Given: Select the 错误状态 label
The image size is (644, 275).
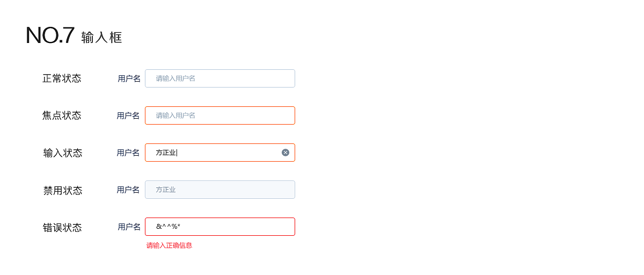Looking at the screenshot, I should [62, 228].
